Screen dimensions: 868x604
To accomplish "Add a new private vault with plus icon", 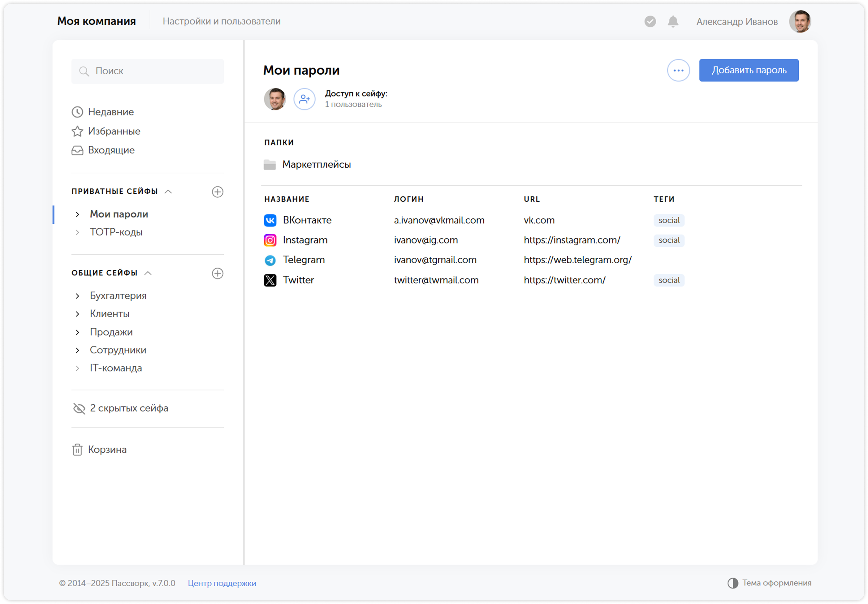I will click(x=217, y=192).
